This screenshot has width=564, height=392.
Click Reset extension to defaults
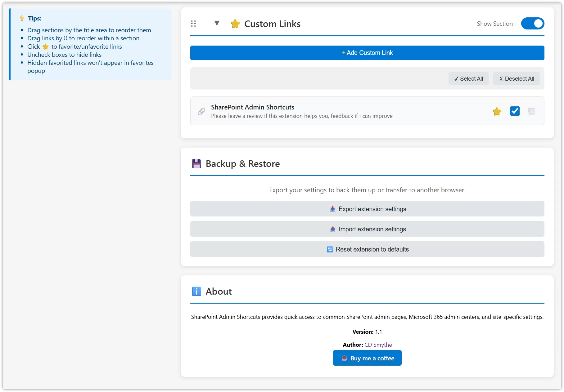pos(367,249)
